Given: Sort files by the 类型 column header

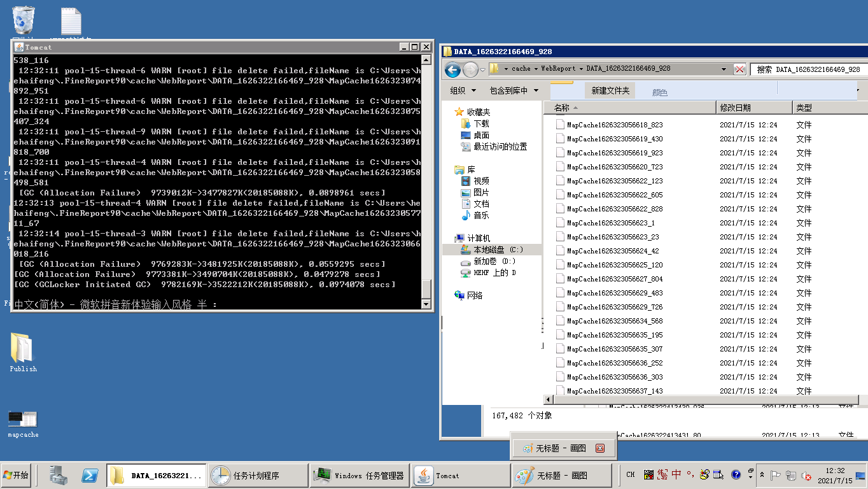Looking at the screenshot, I should tap(830, 108).
